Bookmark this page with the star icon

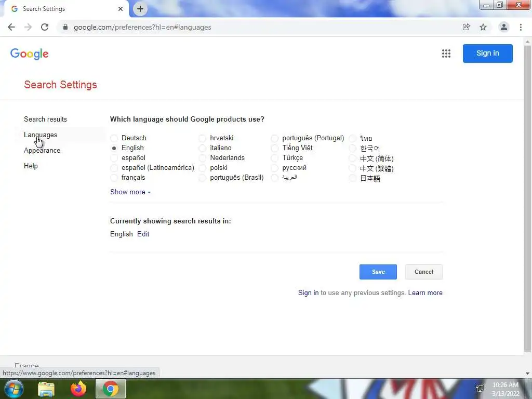[x=483, y=27]
